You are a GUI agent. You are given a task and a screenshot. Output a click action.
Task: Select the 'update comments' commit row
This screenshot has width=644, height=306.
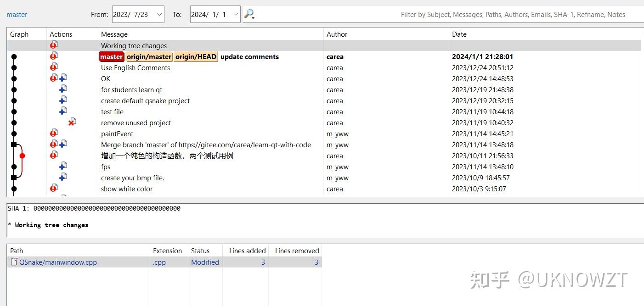[250, 56]
